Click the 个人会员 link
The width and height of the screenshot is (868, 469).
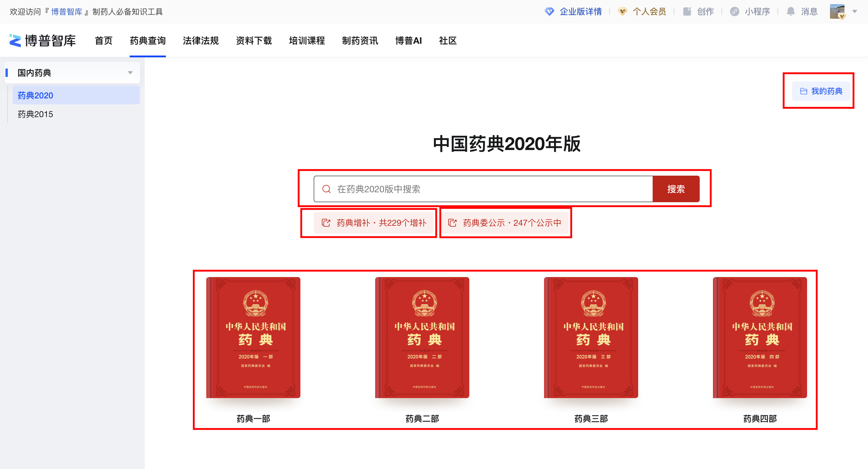[649, 12]
